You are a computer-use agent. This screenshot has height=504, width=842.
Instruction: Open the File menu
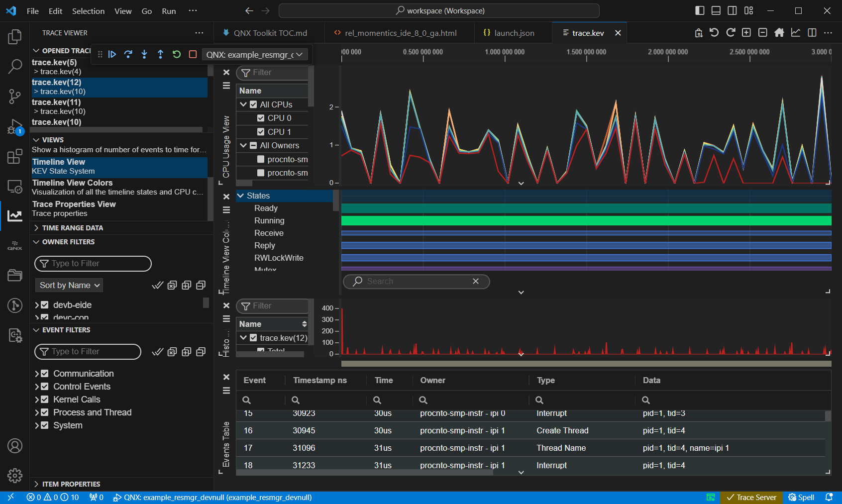pyautogui.click(x=33, y=11)
